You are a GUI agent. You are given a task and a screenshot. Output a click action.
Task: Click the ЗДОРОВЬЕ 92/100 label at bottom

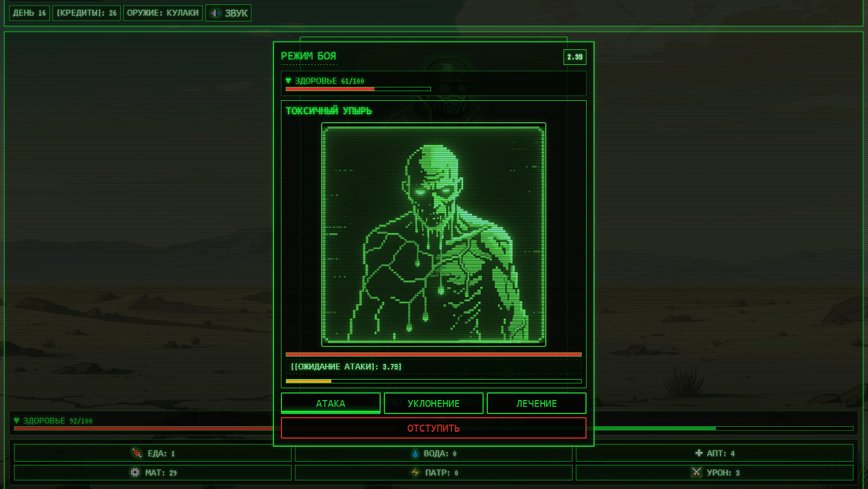click(57, 421)
